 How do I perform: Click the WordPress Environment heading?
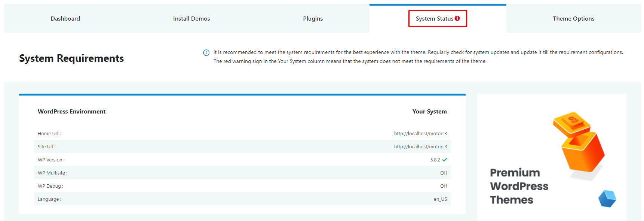(72, 111)
